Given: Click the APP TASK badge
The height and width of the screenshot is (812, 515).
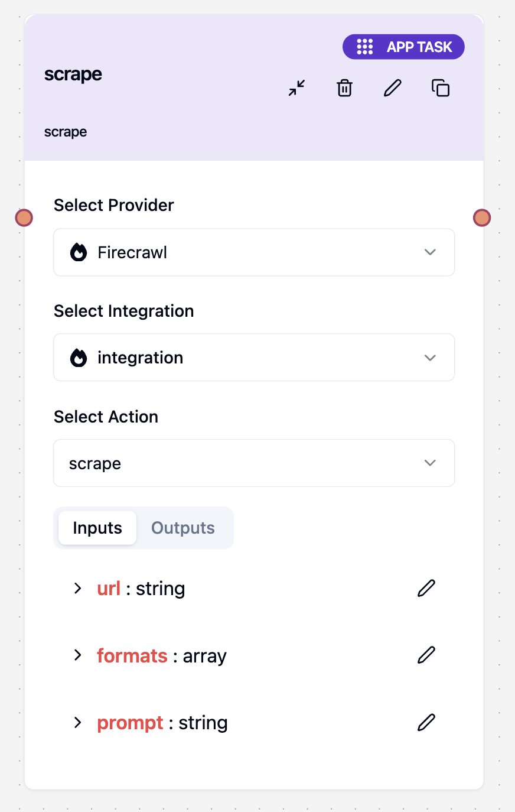Looking at the screenshot, I should 403,46.
